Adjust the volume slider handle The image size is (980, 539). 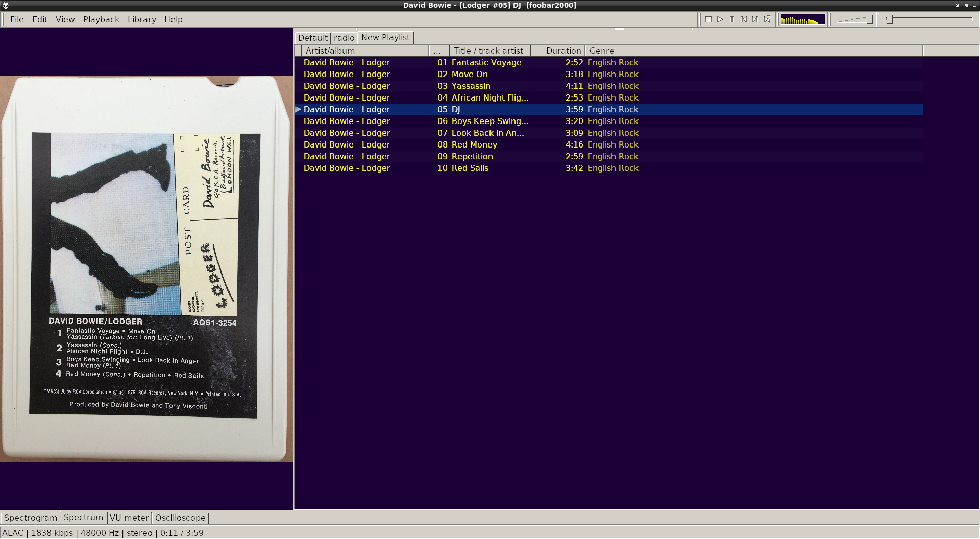click(869, 19)
